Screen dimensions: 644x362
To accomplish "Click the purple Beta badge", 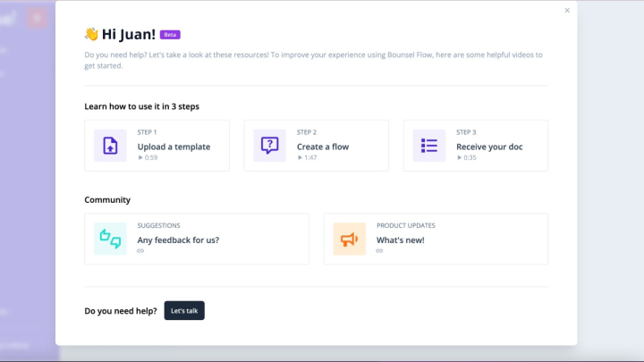I will click(x=170, y=35).
